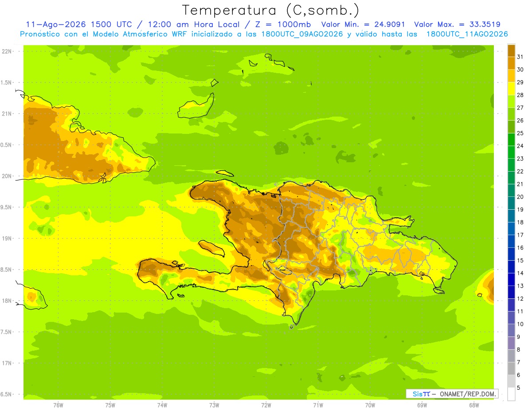Click the colorbar value label '10'

520,324
